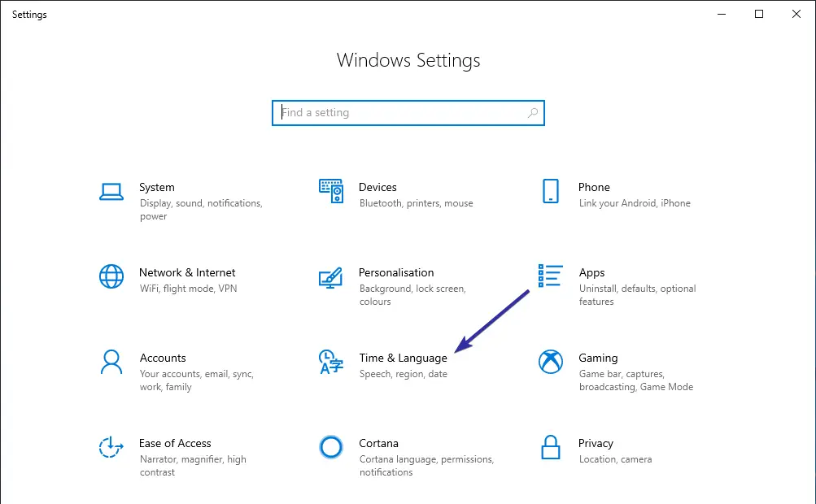Click the Settings title bar label

(29, 14)
